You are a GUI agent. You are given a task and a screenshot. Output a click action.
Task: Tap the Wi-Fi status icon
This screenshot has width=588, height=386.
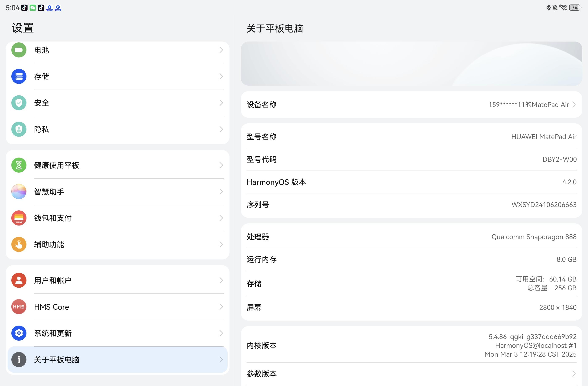click(x=564, y=8)
